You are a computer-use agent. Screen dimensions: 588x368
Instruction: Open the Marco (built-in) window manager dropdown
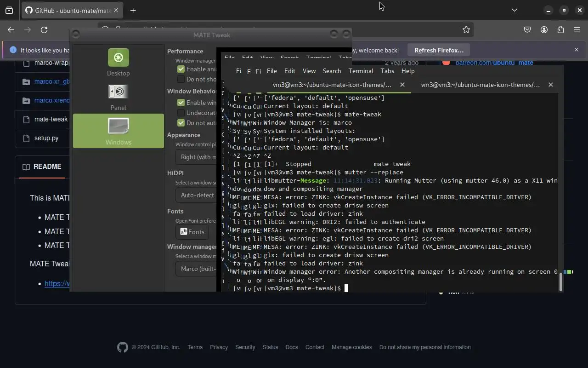pos(196,269)
